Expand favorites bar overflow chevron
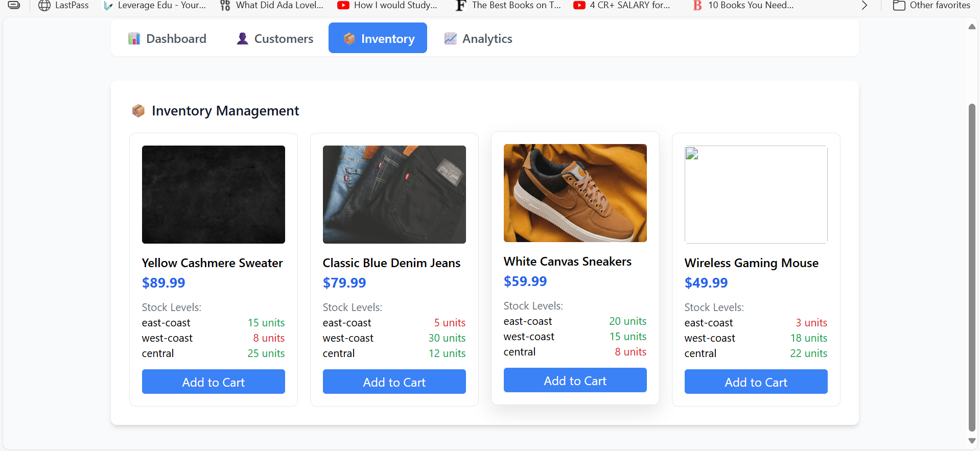The width and height of the screenshot is (980, 451). [x=865, y=6]
